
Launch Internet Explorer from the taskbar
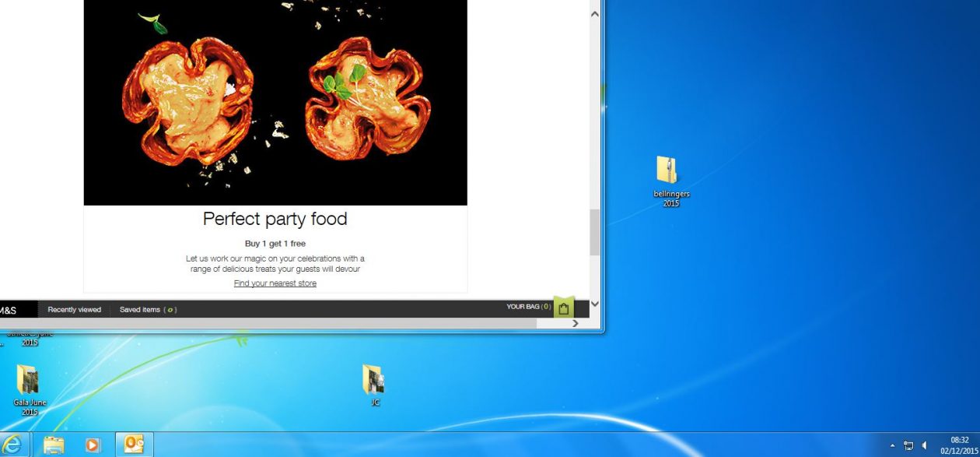point(13,445)
